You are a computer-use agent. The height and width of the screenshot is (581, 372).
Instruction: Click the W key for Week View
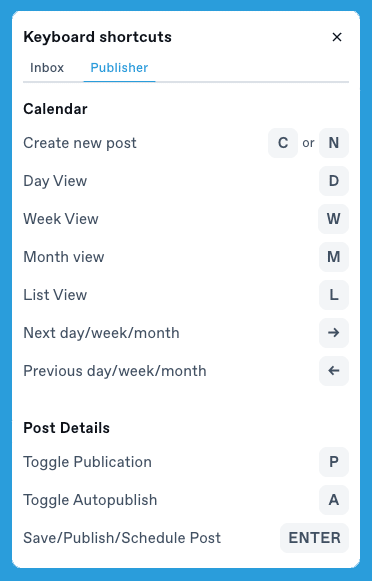pos(333,219)
